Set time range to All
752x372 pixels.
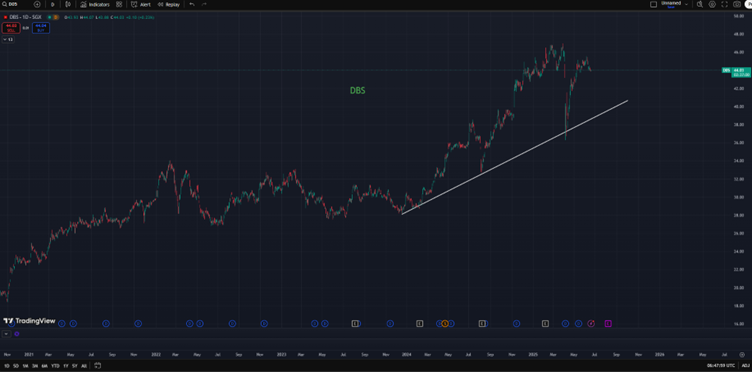(84, 366)
